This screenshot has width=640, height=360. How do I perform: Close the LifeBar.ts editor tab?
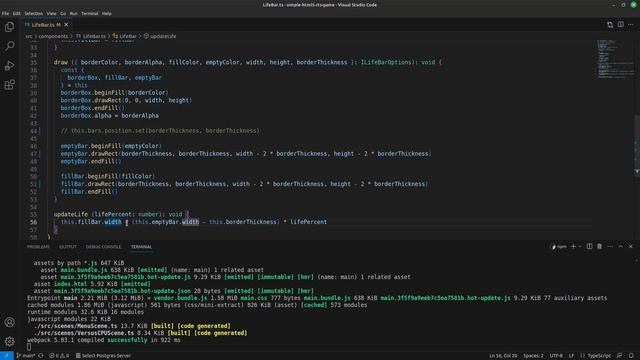coord(66,25)
